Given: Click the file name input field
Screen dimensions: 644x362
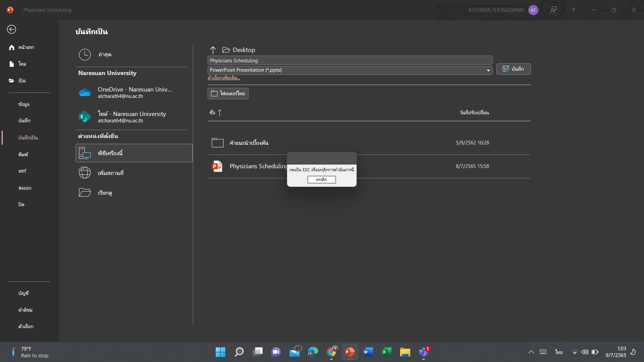Looking at the screenshot, I should point(350,60).
